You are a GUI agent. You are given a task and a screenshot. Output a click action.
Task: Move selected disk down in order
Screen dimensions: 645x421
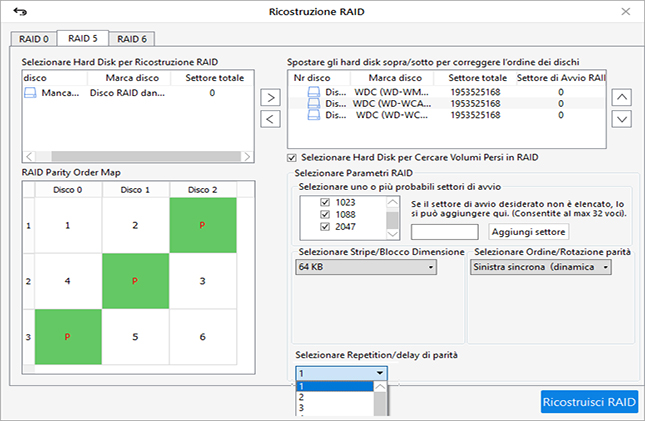pyautogui.click(x=622, y=119)
